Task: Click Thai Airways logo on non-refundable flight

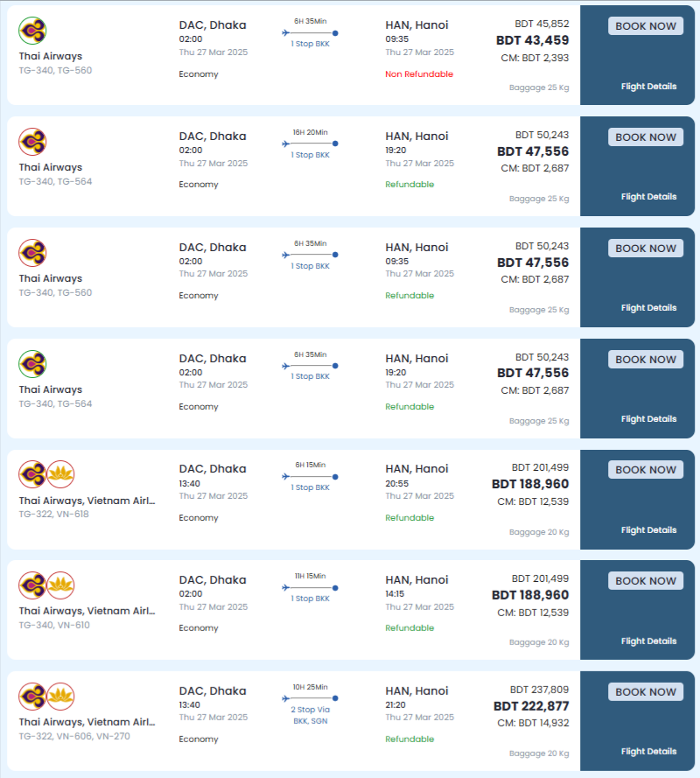Action: (32, 31)
